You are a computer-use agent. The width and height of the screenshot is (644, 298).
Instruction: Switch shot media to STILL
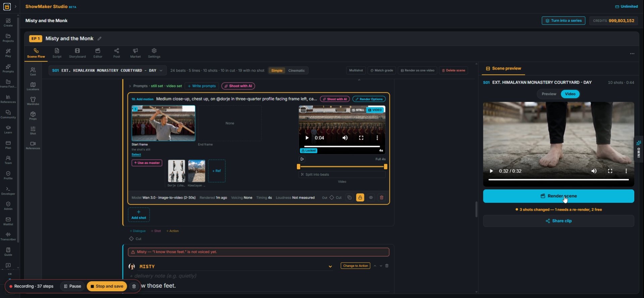pyautogui.click(x=358, y=110)
